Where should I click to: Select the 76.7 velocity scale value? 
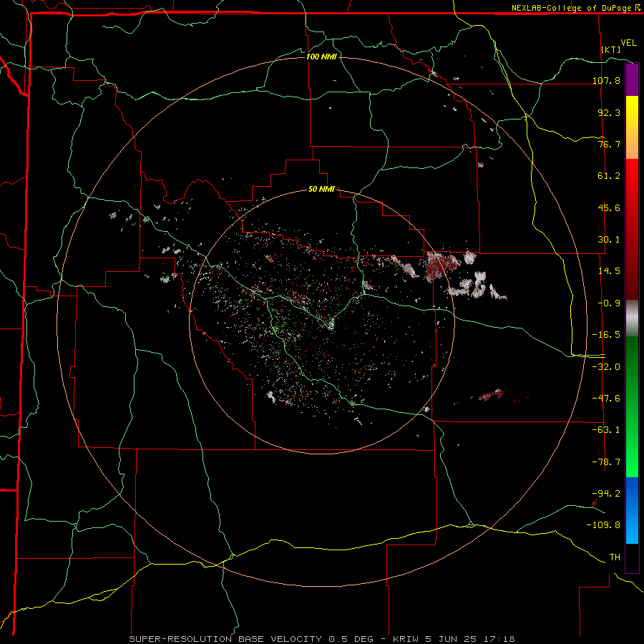coord(609,144)
